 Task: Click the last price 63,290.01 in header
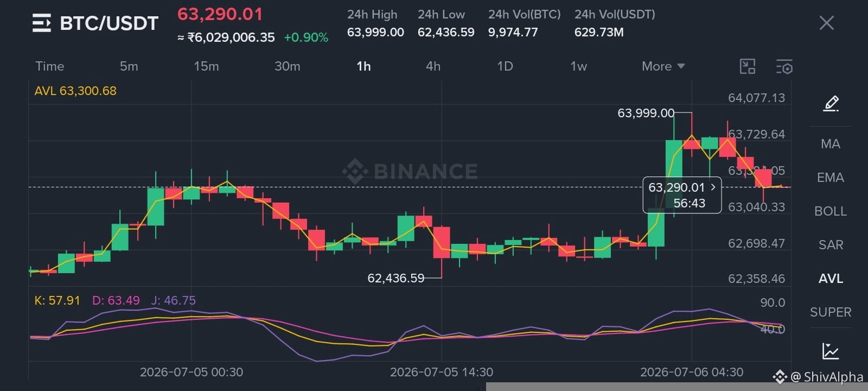220,14
